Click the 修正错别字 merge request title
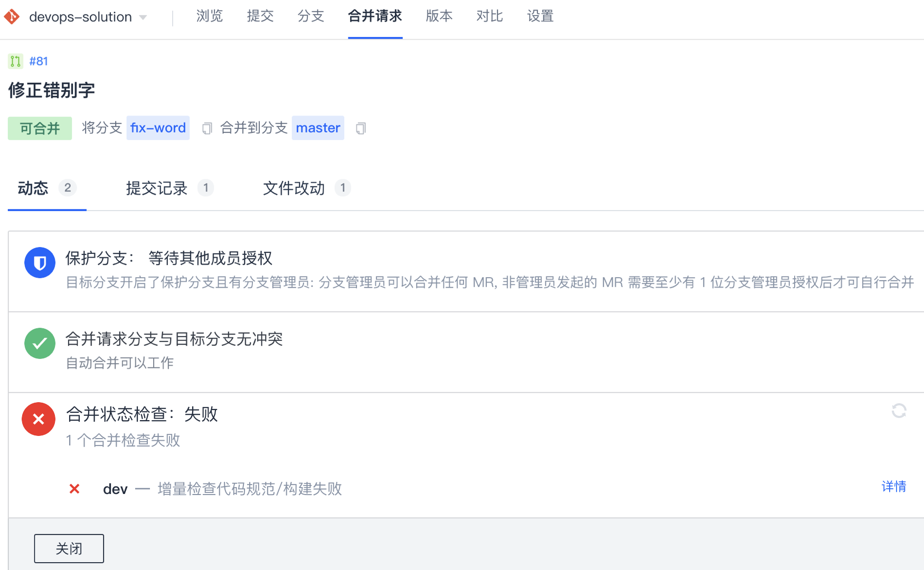Image resolution: width=924 pixels, height=570 pixels. coord(52,90)
